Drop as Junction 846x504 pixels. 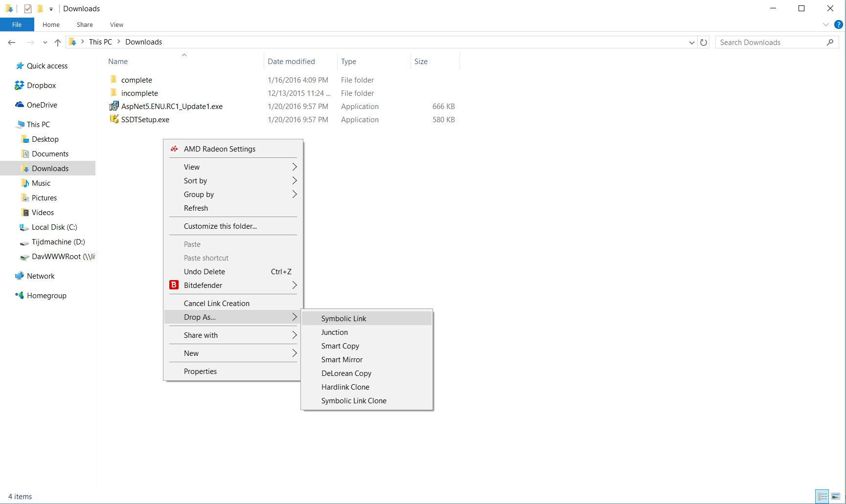point(367,332)
